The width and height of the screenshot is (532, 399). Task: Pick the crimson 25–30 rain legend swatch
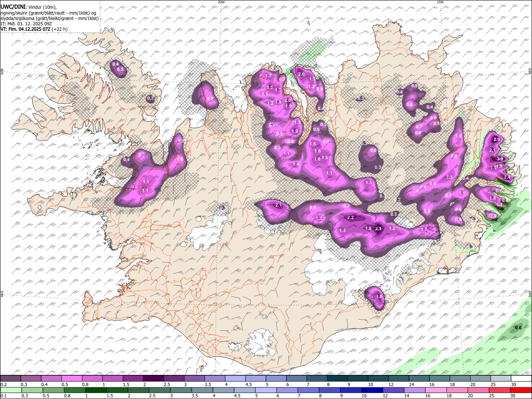(500, 390)
